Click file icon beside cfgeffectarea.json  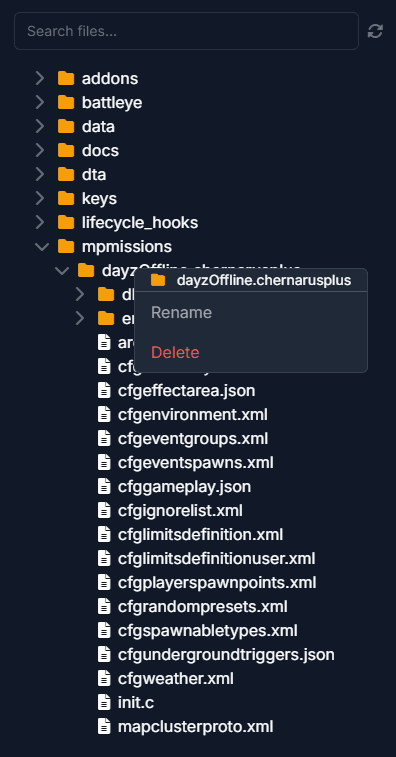[104, 391]
